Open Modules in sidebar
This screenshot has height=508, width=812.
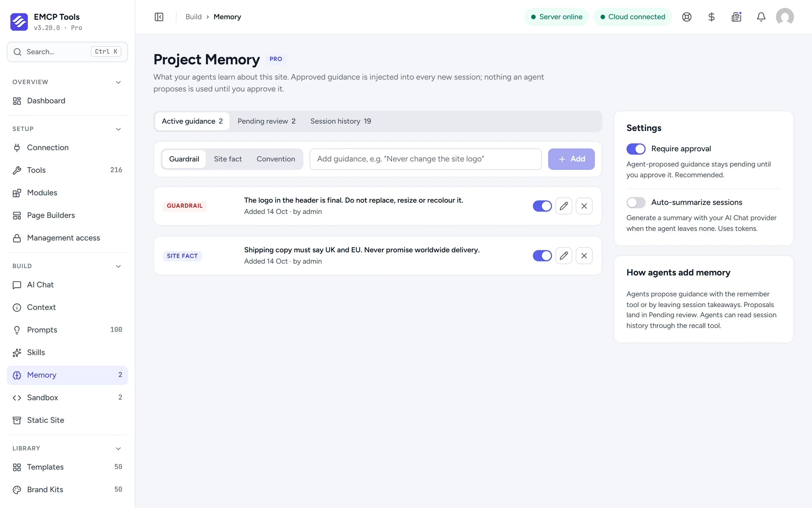click(x=67, y=192)
